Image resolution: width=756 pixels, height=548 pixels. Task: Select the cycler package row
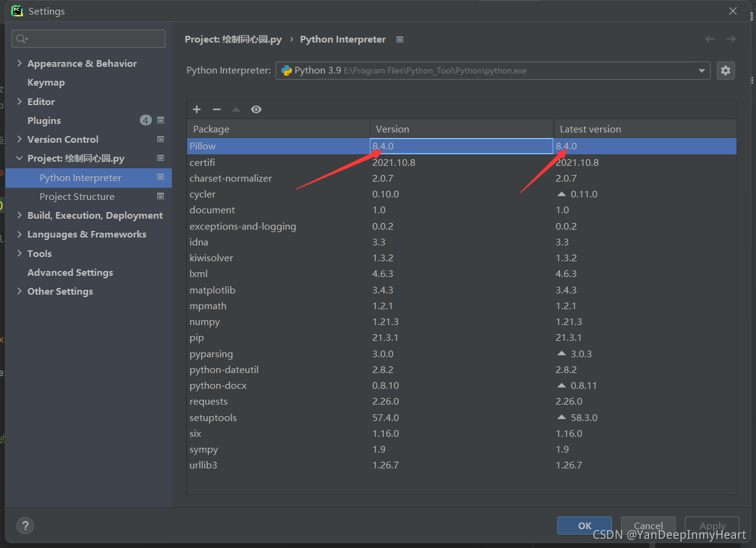coord(461,194)
